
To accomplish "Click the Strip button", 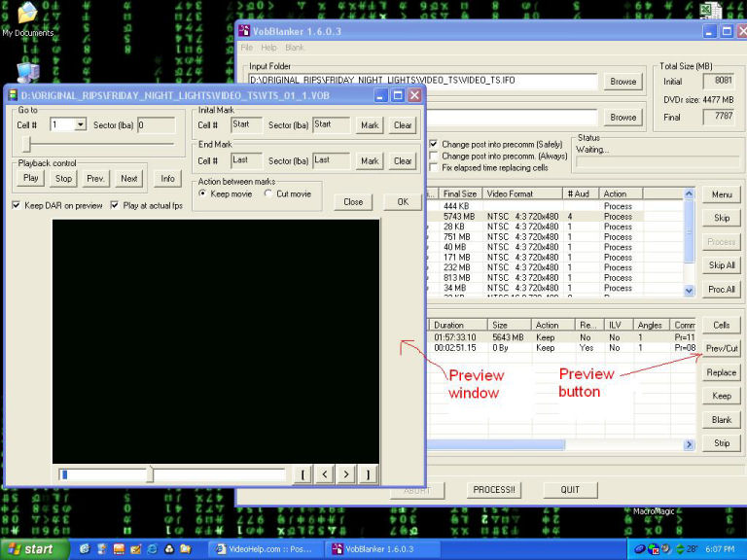I will [x=722, y=443].
